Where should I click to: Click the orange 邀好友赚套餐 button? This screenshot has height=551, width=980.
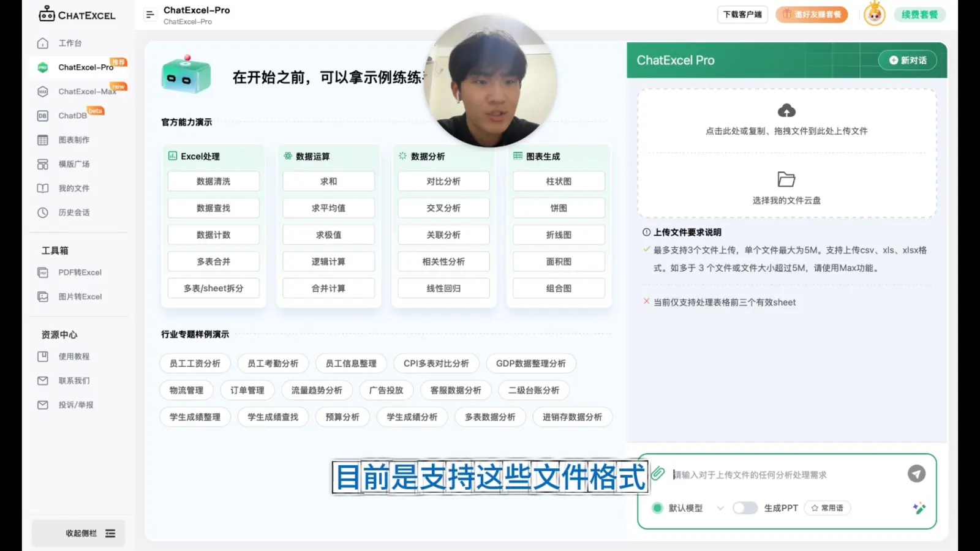tap(812, 15)
